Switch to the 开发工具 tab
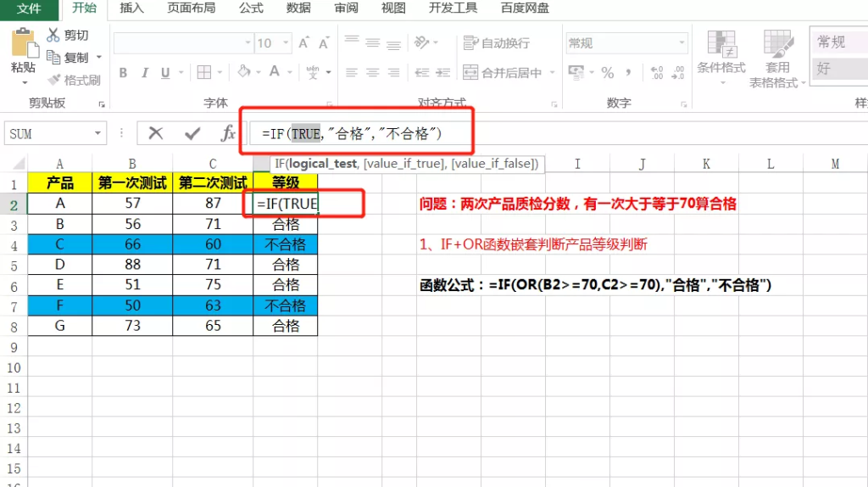The image size is (868, 487). (x=453, y=8)
